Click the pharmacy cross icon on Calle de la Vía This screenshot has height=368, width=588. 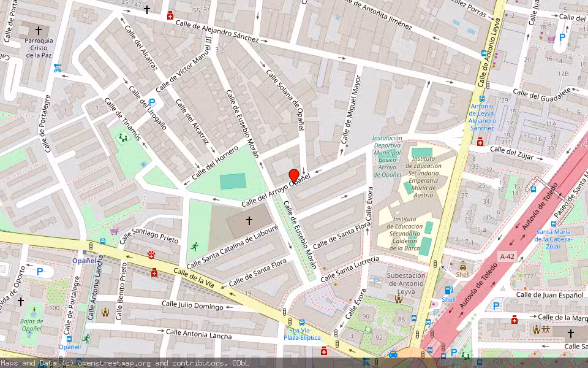click(x=154, y=272)
